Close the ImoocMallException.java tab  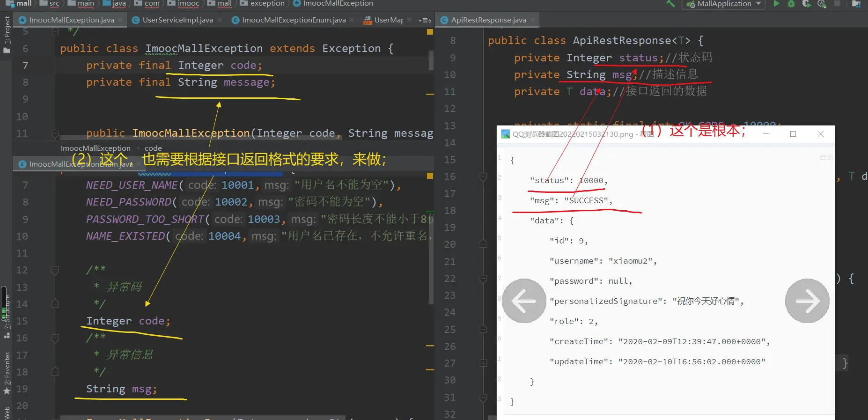coord(120,20)
